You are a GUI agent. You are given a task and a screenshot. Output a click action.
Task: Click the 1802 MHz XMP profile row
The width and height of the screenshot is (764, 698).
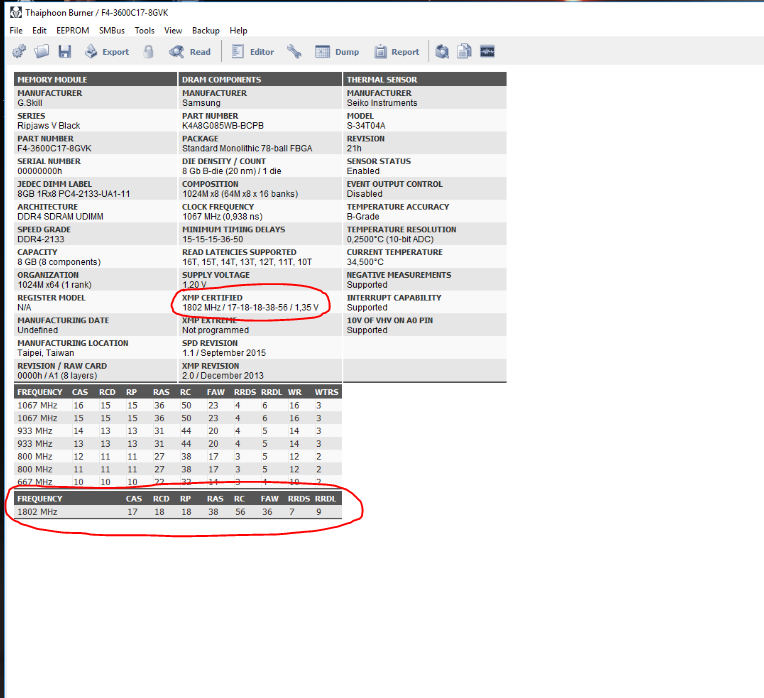[x=178, y=512]
